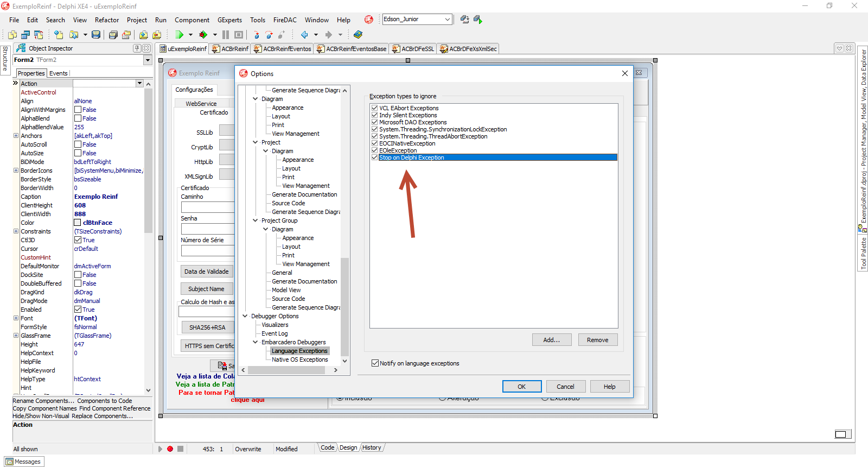The image size is (868, 467).
Task: Click the Set Debug Desktop icon
Action: 478,19
